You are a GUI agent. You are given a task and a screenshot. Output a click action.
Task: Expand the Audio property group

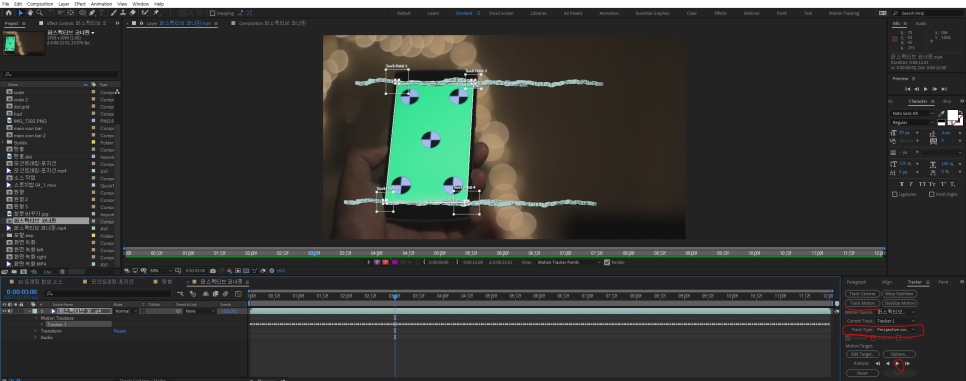click(x=35, y=337)
